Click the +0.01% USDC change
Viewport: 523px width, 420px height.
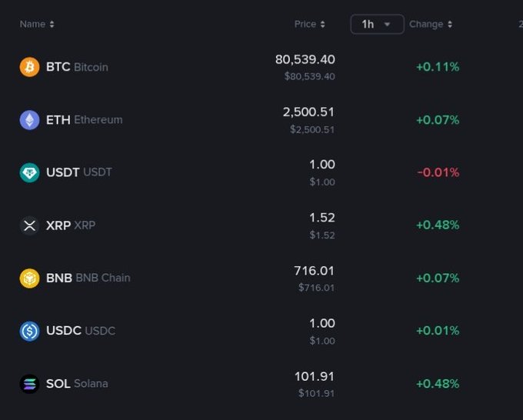pyautogui.click(x=438, y=331)
